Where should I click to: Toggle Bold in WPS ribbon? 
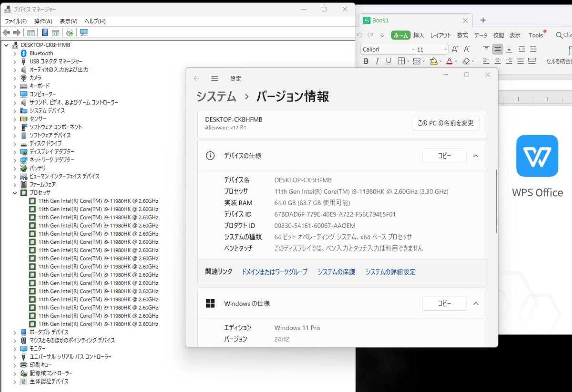coord(366,61)
